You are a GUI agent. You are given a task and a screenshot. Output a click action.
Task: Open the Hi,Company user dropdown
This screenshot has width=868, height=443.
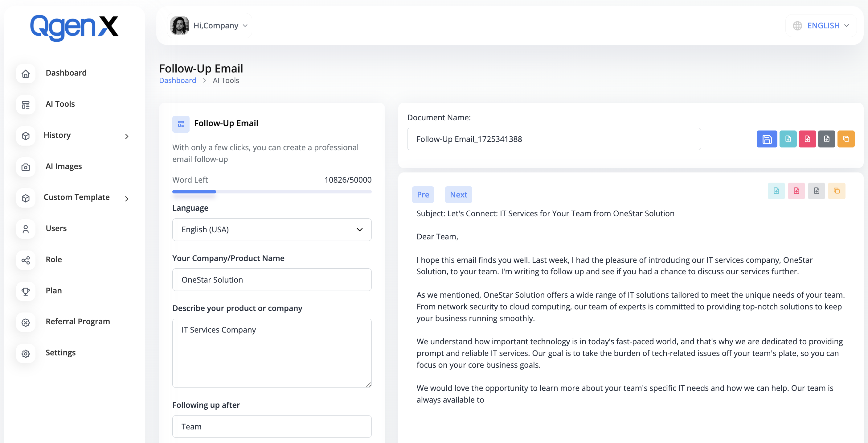point(210,26)
